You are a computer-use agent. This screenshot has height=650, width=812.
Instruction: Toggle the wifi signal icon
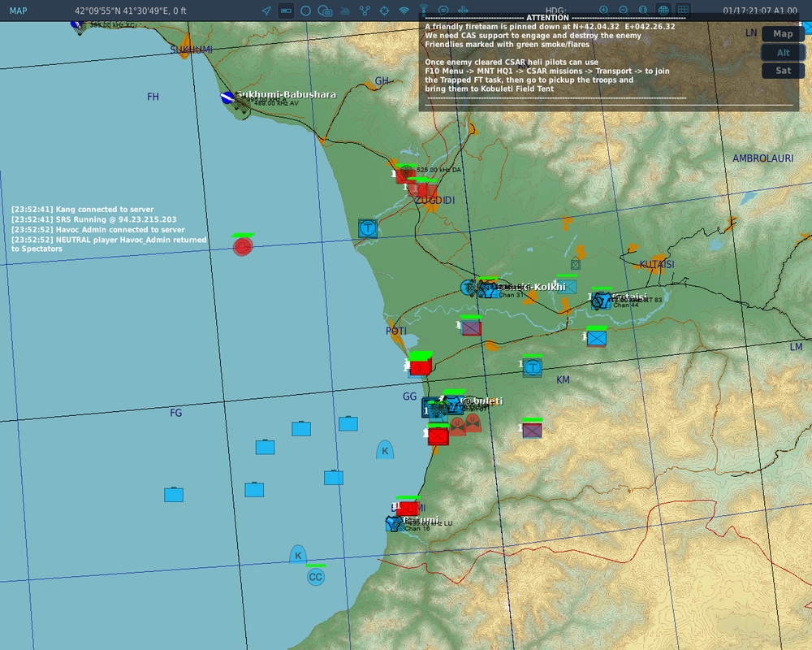[x=404, y=11]
